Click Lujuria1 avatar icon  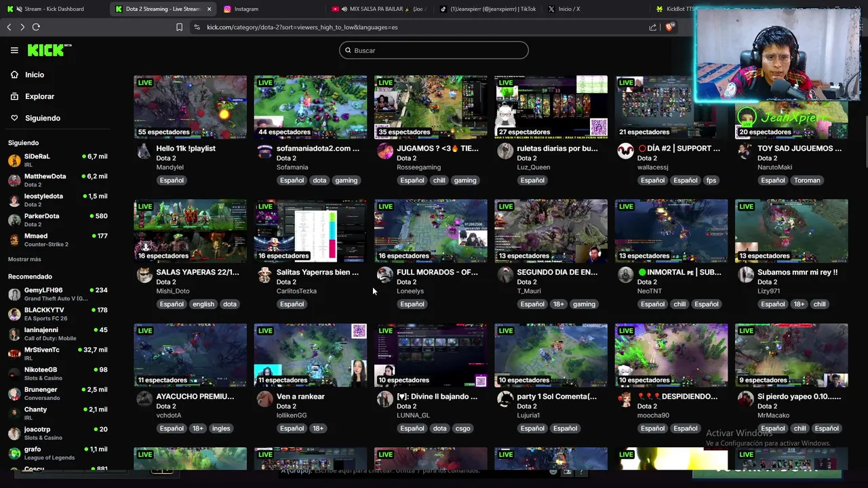[505, 399]
